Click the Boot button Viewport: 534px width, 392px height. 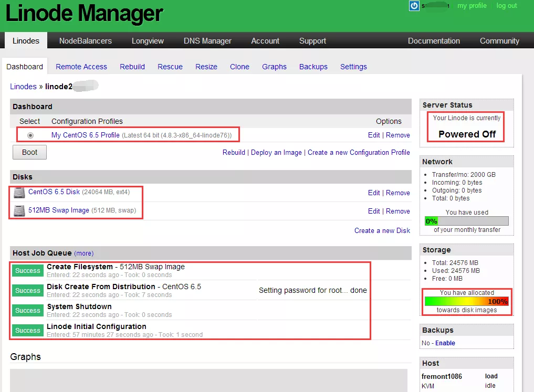[x=29, y=152]
